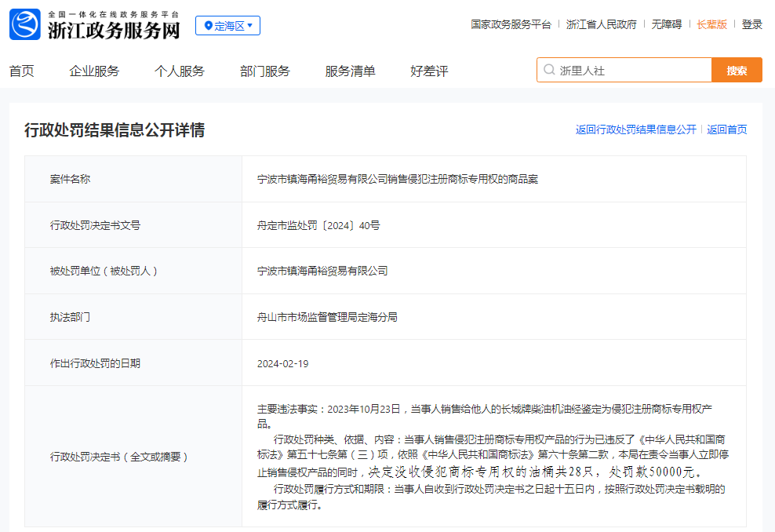The image size is (775, 532).
Task: Click the value 舟山市市场监督管理局定海分局
Action: [x=327, y=317]
